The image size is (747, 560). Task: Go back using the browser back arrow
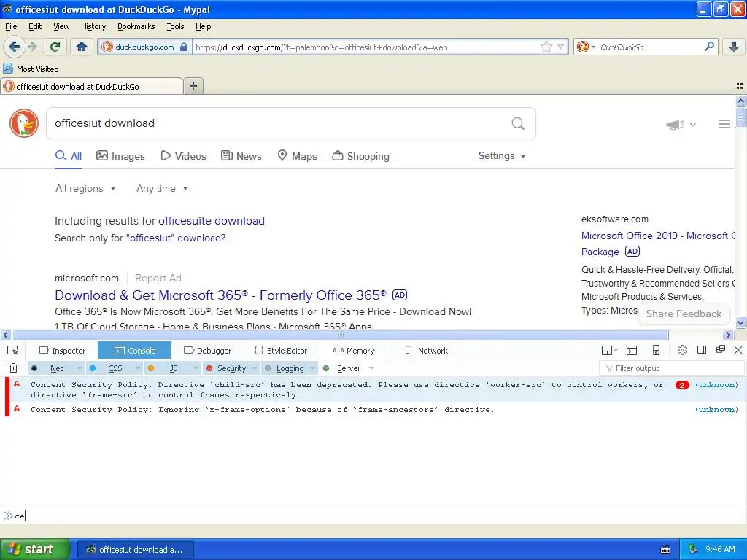[x=15, y=47]
